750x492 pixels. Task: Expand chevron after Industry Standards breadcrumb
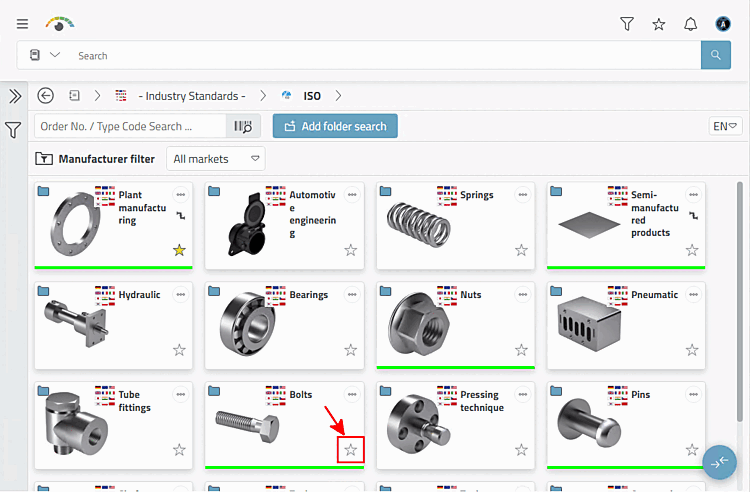[x=263, y=96]
